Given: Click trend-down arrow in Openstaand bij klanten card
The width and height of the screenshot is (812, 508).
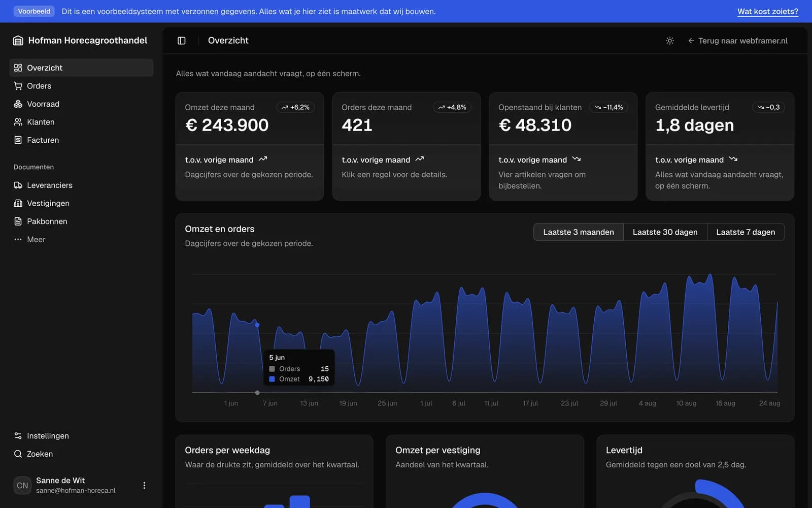Looking at the screenshot, I should tap(577, 160).
